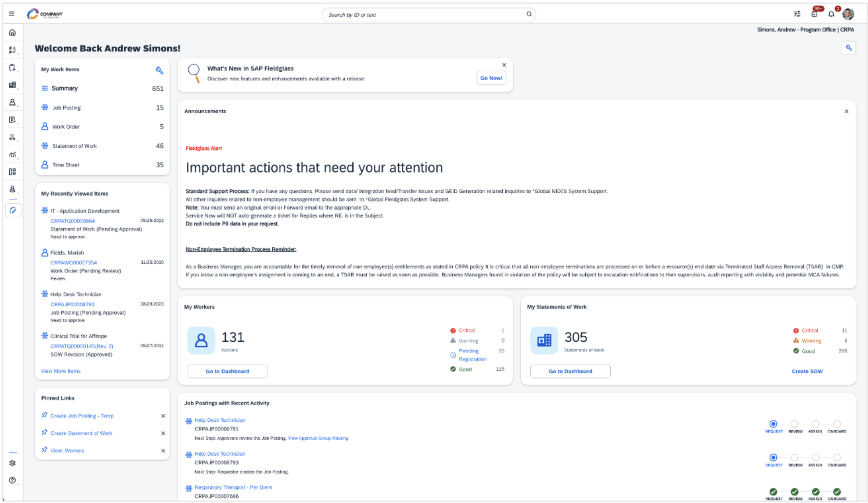Image resolution: width=868 pixels, height=503 pixels.
Task: Click the wrench icon in My Work Items
Action: pos(159,70)
